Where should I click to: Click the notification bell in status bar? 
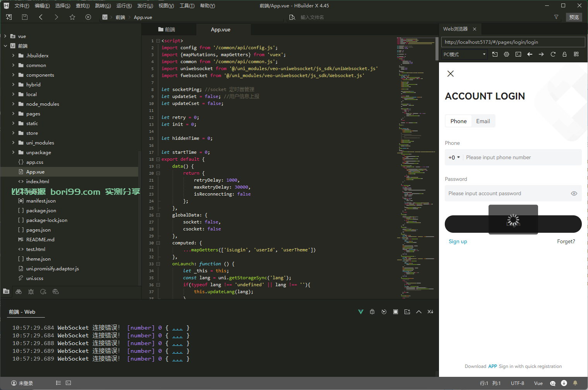[575, 383]
